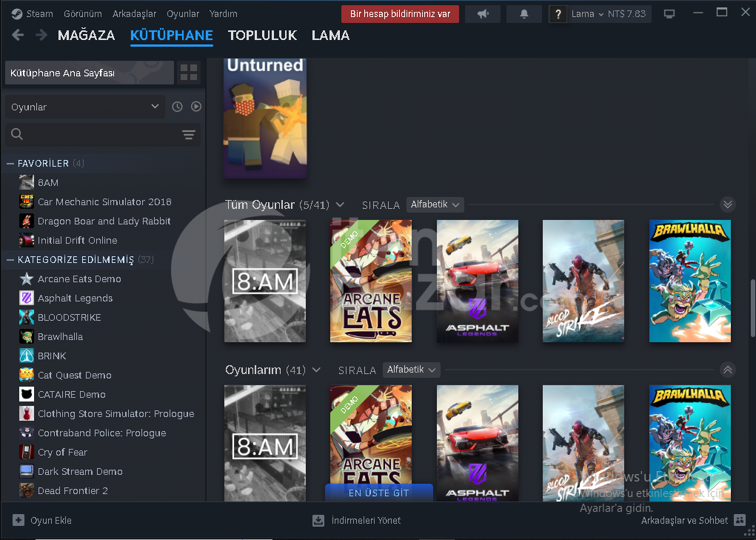This screenshot has width=756, height=540.
Task: Open advanced filter options icon
Action: 189,135
